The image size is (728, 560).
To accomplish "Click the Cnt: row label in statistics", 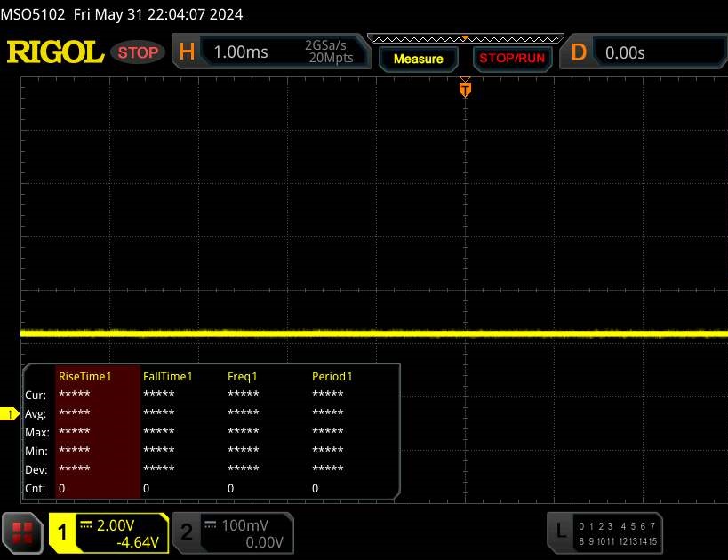I will click(36, 489).
